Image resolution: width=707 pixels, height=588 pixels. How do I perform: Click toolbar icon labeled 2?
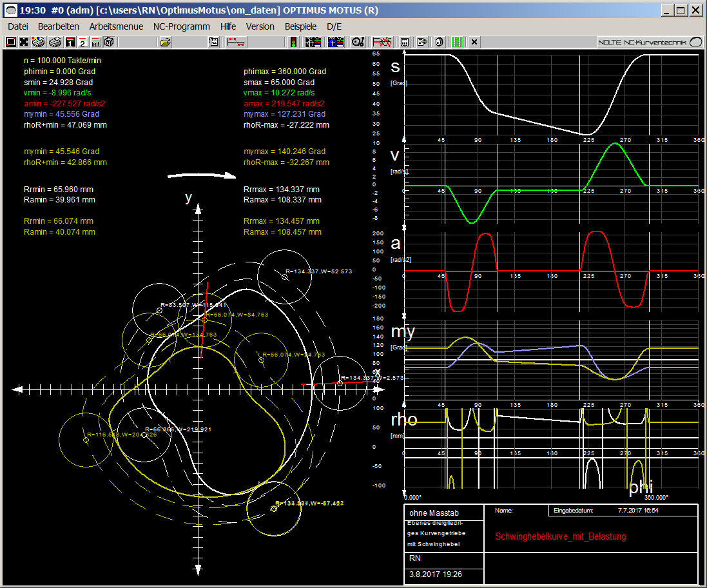(x=82, y=42)
